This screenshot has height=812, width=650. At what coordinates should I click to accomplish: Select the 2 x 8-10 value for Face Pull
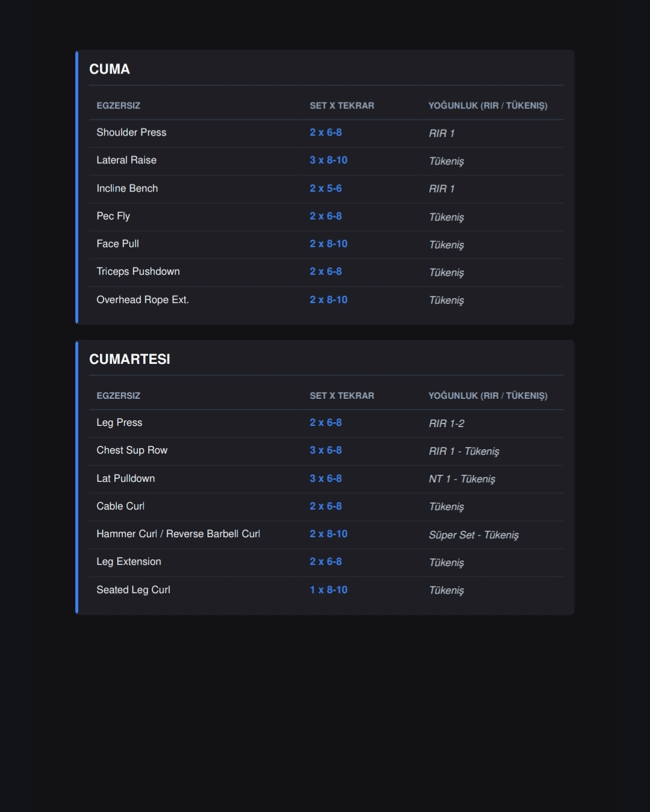pos(329,244)
